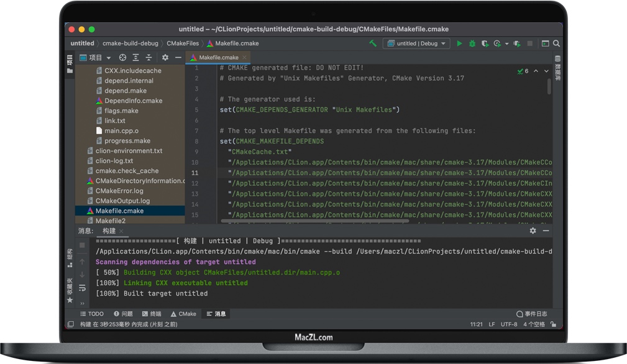Switch to the 终端 (Terminal) tab
The width and height of the screenshot is (627, 364).
click(152, 314)
